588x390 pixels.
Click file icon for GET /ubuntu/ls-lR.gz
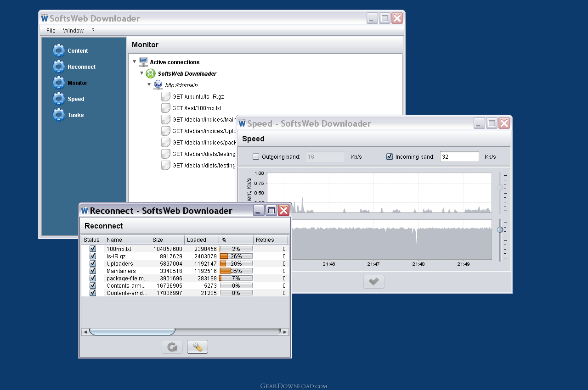point(166,96)
